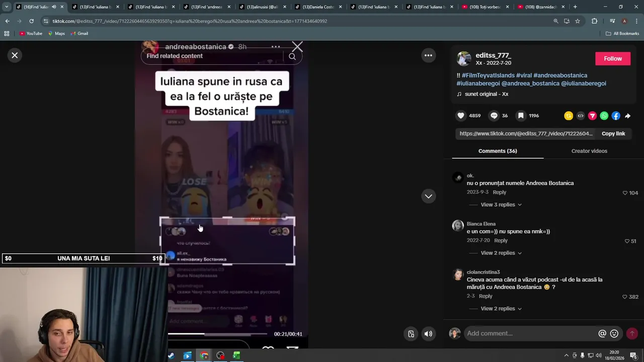Insert a mention with the @ icon
Screen dimensions: 644x362
tap(602, 333)
